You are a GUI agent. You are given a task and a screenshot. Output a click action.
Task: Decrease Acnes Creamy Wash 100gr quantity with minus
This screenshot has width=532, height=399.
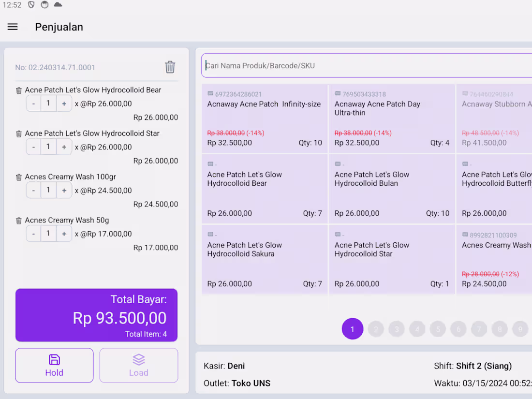coord(33,190)
